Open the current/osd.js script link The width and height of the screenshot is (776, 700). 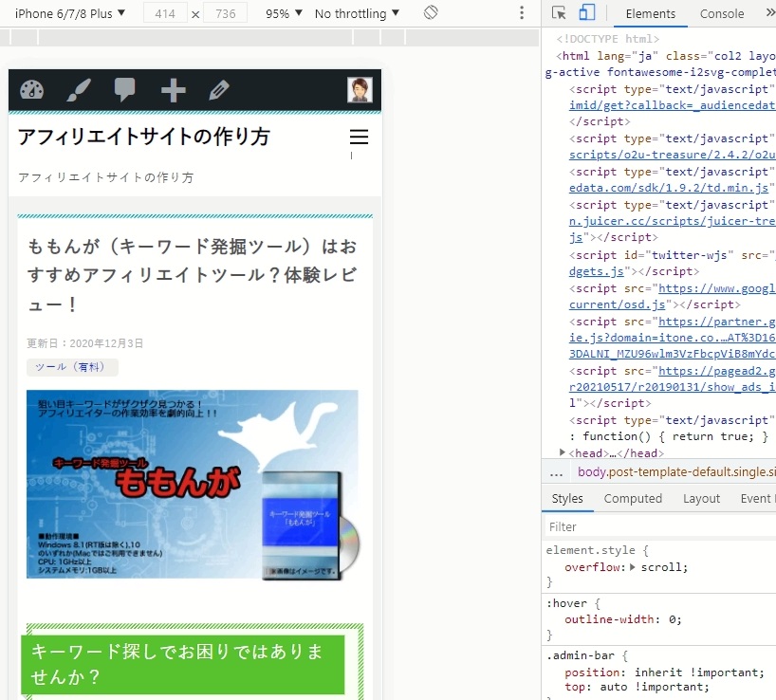(618, 304)
